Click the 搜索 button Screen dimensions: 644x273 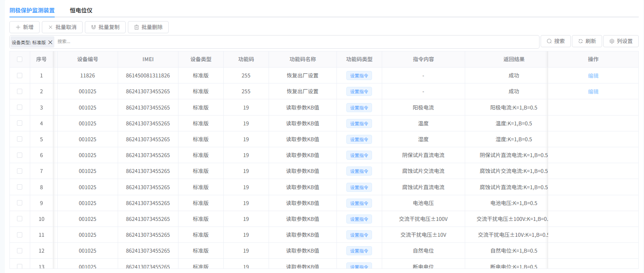(556, 41)
